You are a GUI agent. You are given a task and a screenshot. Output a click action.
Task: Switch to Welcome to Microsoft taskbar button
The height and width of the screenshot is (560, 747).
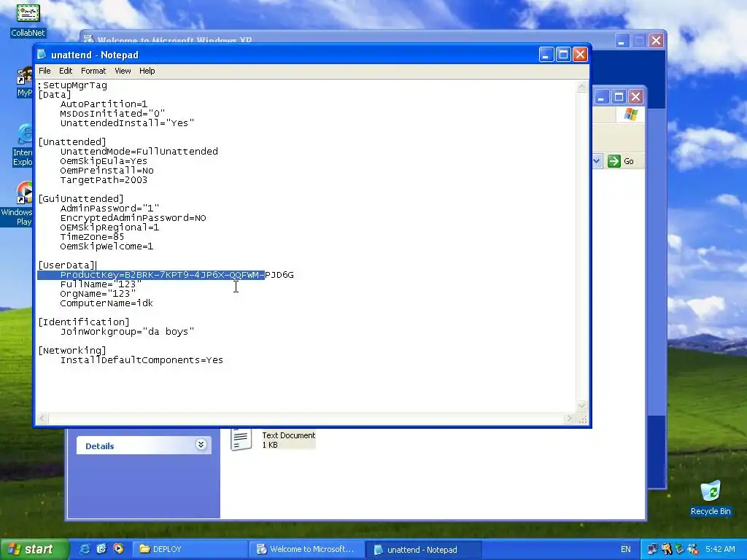(306, 549)
